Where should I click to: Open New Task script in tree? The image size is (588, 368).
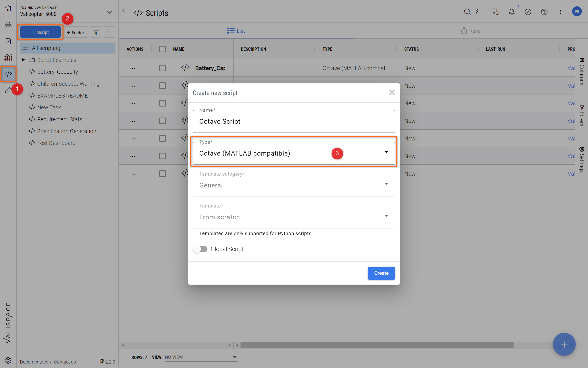49,107
